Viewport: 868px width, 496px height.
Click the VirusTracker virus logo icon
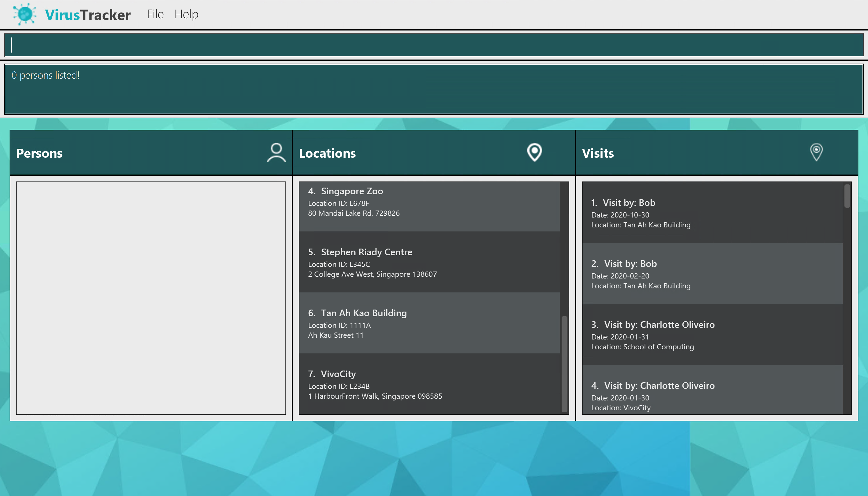pos(24,14)
